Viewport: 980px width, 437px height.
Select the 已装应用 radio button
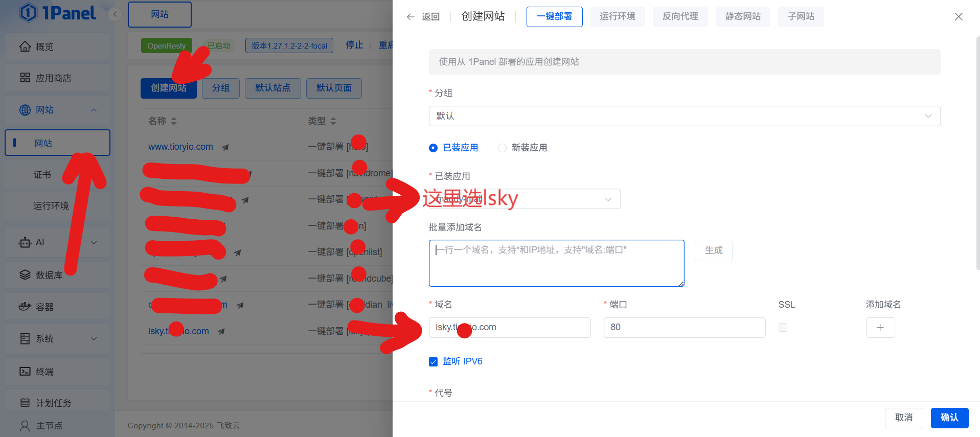[433, 148]
